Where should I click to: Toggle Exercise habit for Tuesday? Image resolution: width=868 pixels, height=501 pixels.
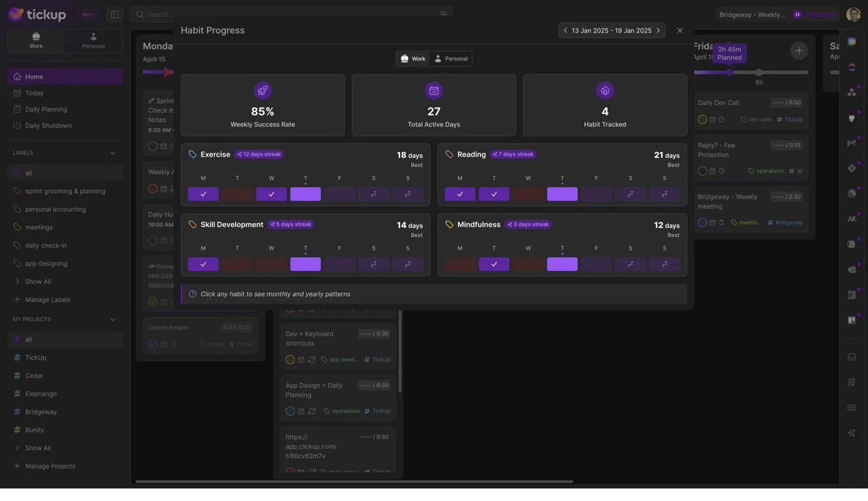coord(237,194)
